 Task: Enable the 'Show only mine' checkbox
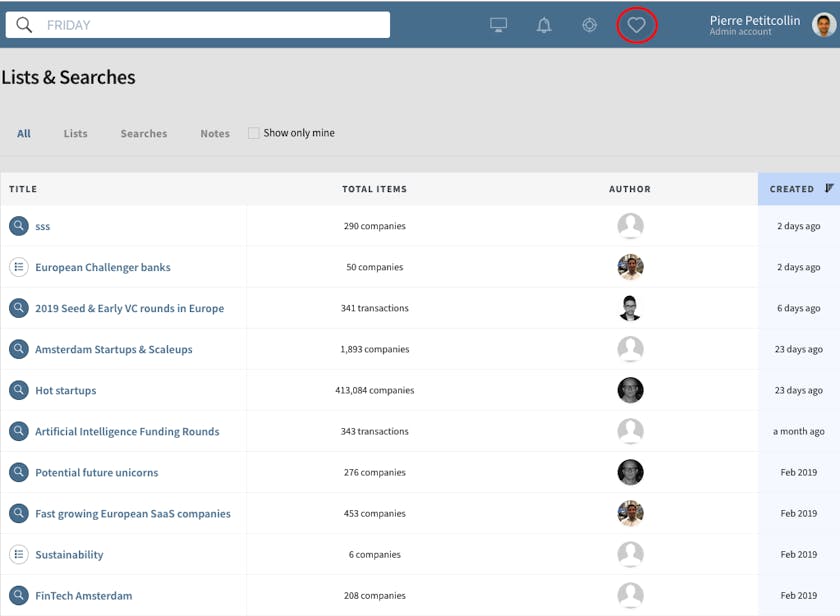point(254,133)
